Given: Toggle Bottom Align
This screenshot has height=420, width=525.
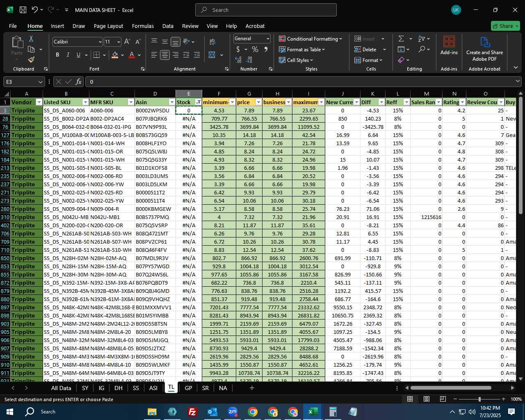Looking at the screenshot, I should click(176, 42).
